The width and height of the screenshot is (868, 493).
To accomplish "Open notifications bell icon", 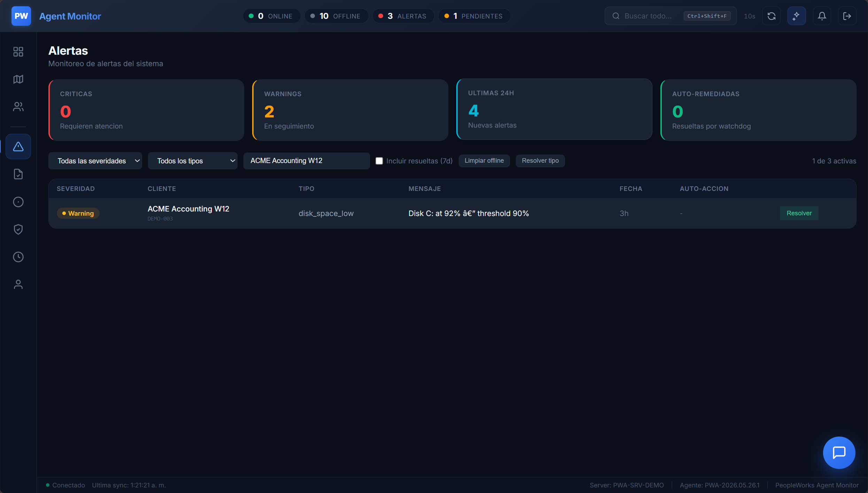I will click(822, 16).
